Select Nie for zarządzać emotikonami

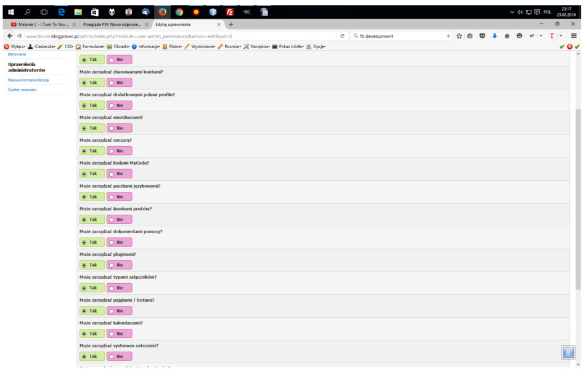[x=119, y=128]
